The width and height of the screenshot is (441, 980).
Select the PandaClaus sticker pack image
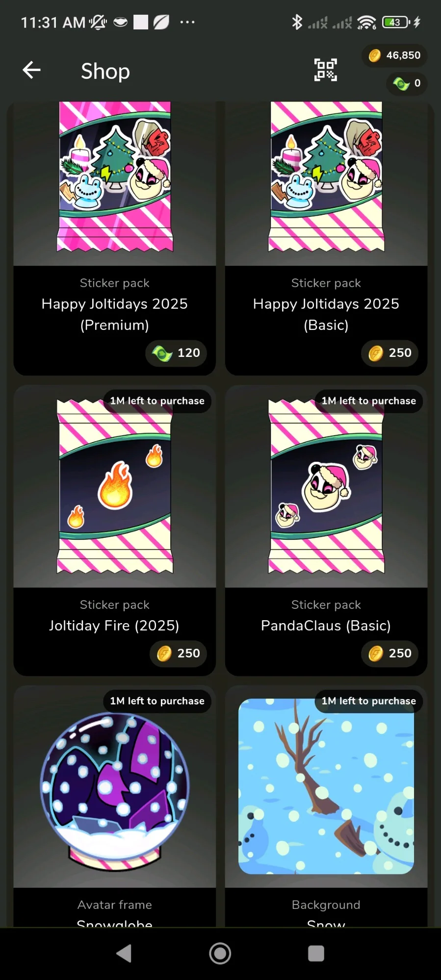coord(326,486)
